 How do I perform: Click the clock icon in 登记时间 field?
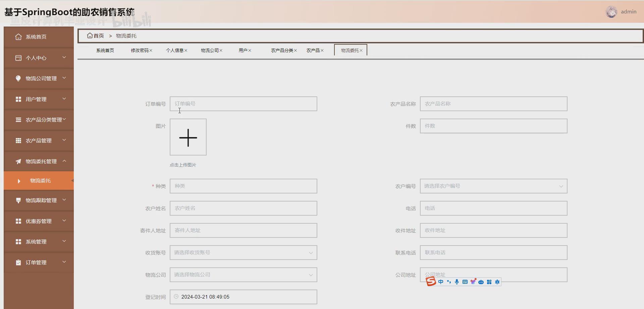coord(177,297)
